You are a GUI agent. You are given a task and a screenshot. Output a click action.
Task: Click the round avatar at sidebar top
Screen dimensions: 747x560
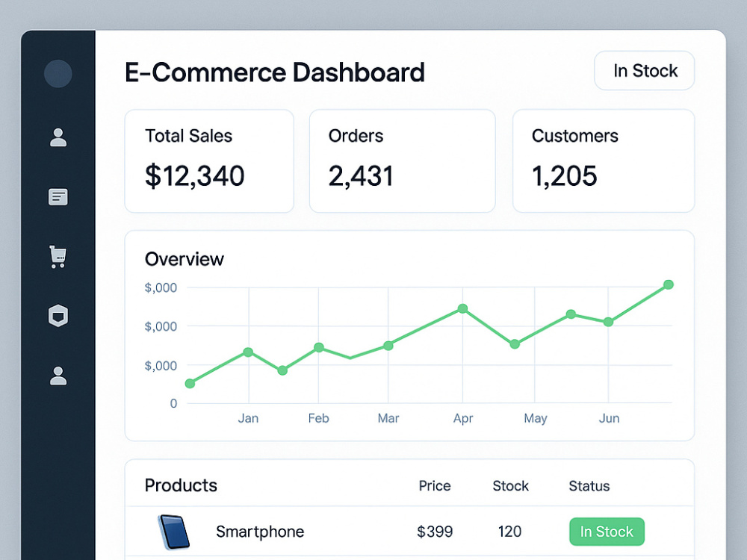point(58,74)
